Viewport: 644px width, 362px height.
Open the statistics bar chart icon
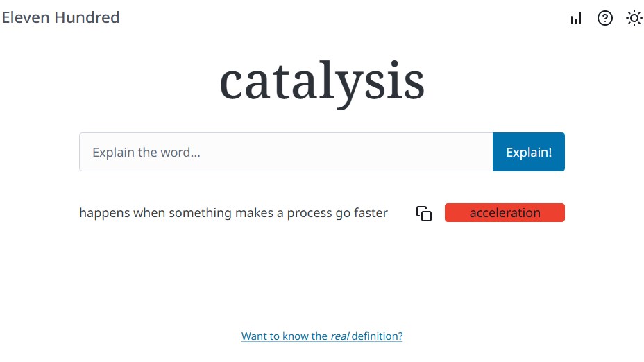point(575,19)
